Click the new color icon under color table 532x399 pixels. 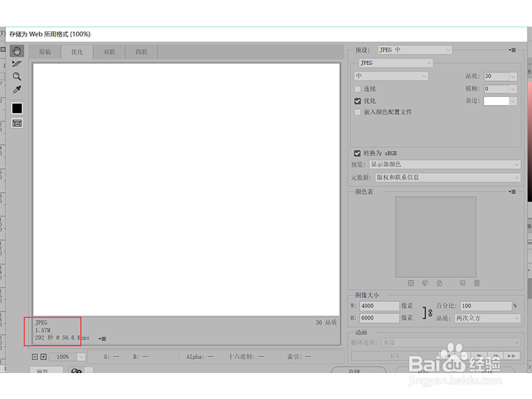tap(462, 283)
